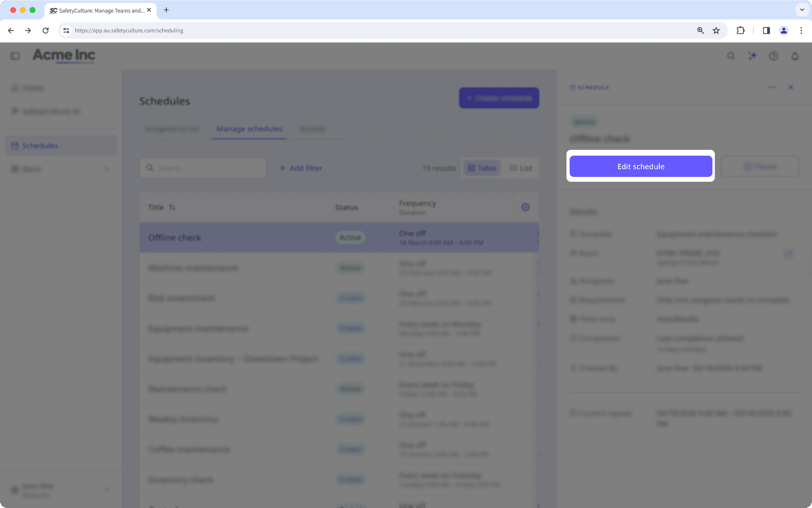Switch to the Manage schedules tab

pyautogui.click(x=249, y=129)
